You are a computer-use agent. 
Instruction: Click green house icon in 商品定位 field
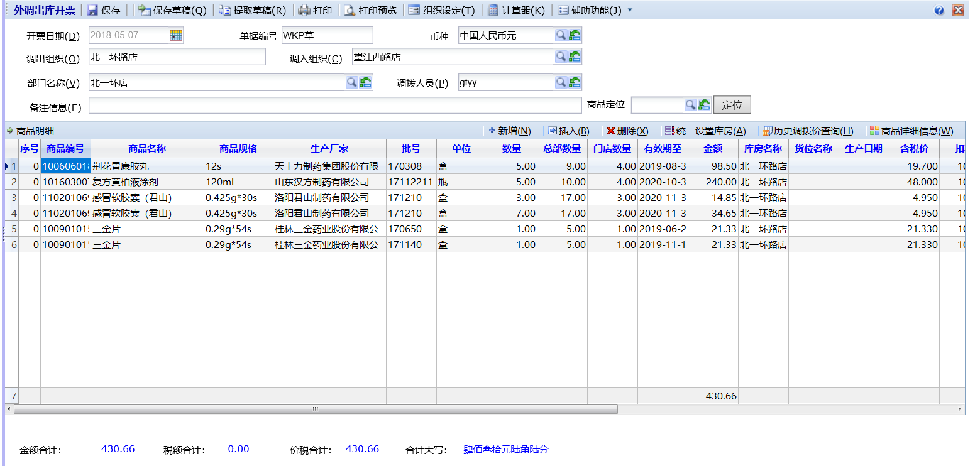[704, 104]
